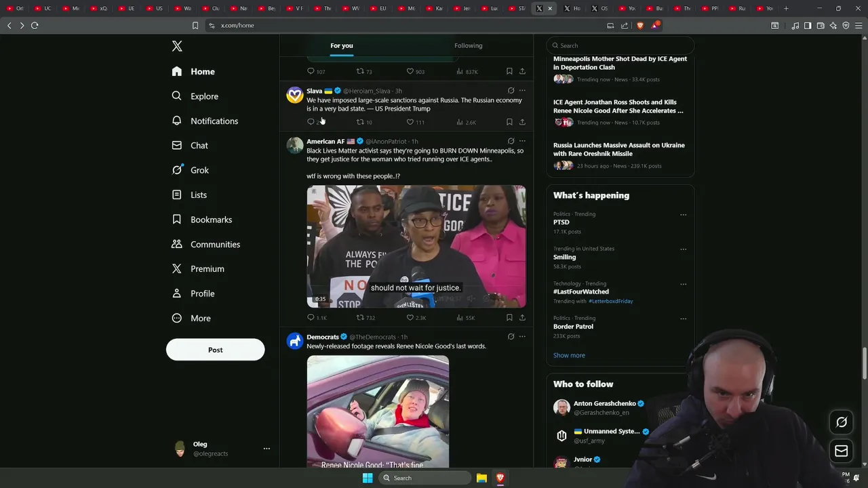Open more options on Slava's post

click(522, 90)
